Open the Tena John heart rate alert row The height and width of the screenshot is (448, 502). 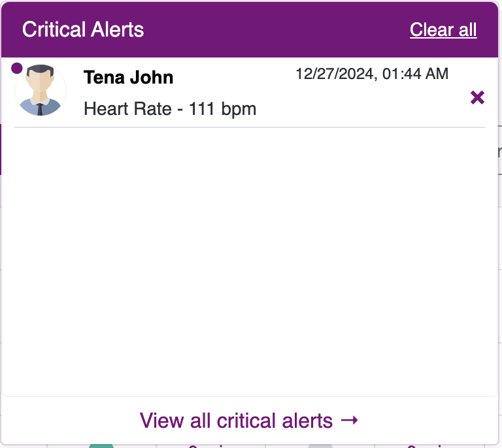(250, 93)
